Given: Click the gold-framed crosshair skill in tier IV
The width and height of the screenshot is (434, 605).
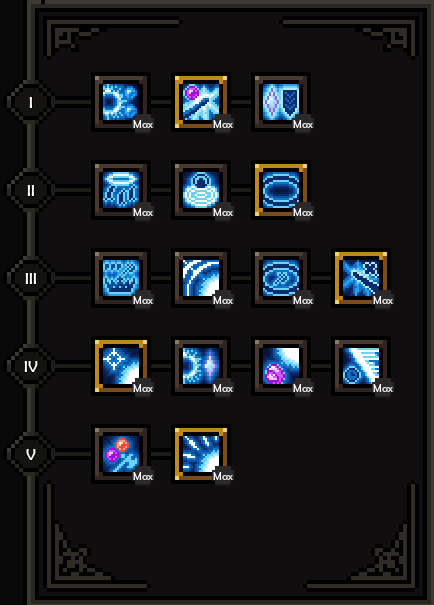Looking at the screenshot, I should (121, 366).
